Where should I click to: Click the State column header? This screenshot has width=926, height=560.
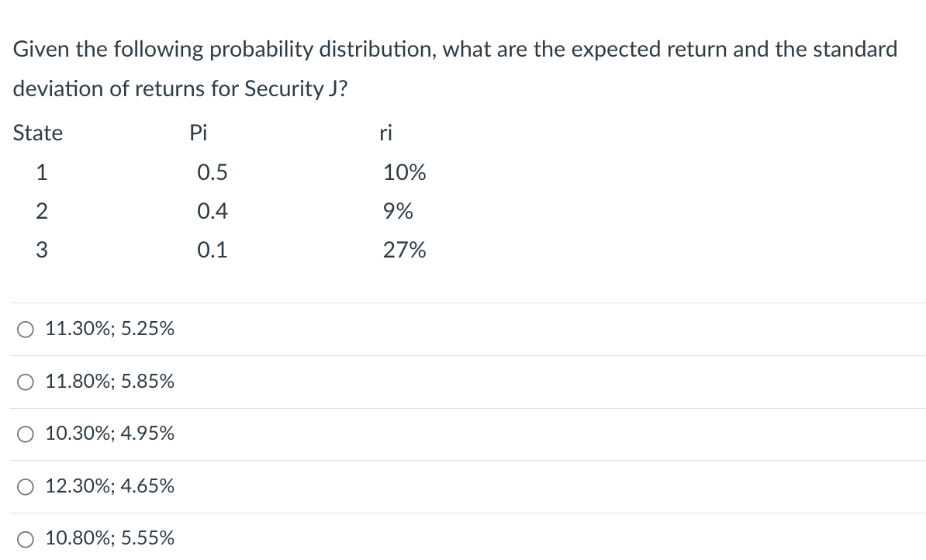(37, 133)
